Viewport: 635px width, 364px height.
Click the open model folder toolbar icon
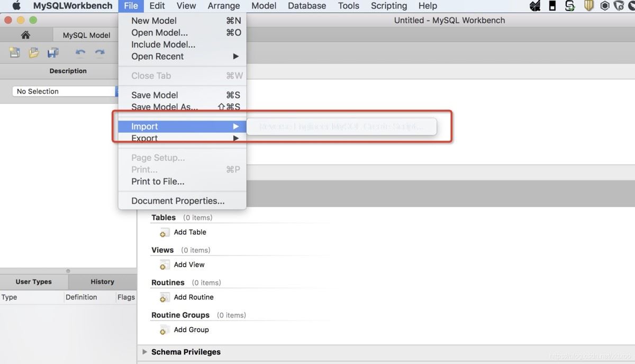point(34,52)
